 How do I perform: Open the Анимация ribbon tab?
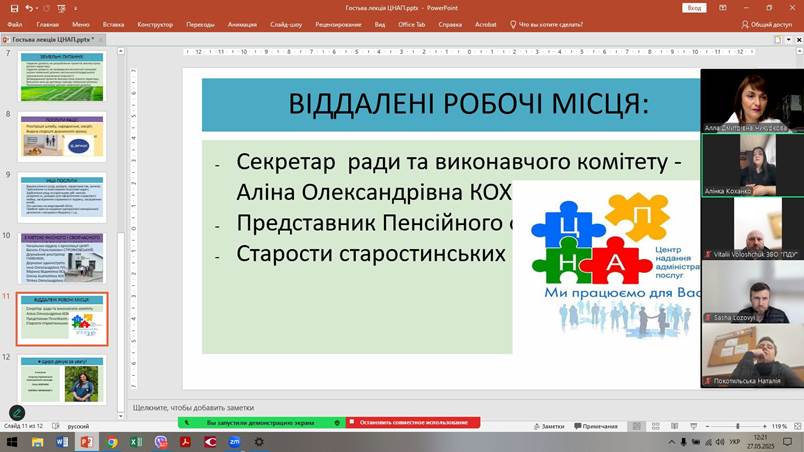[x=242, y=24]
